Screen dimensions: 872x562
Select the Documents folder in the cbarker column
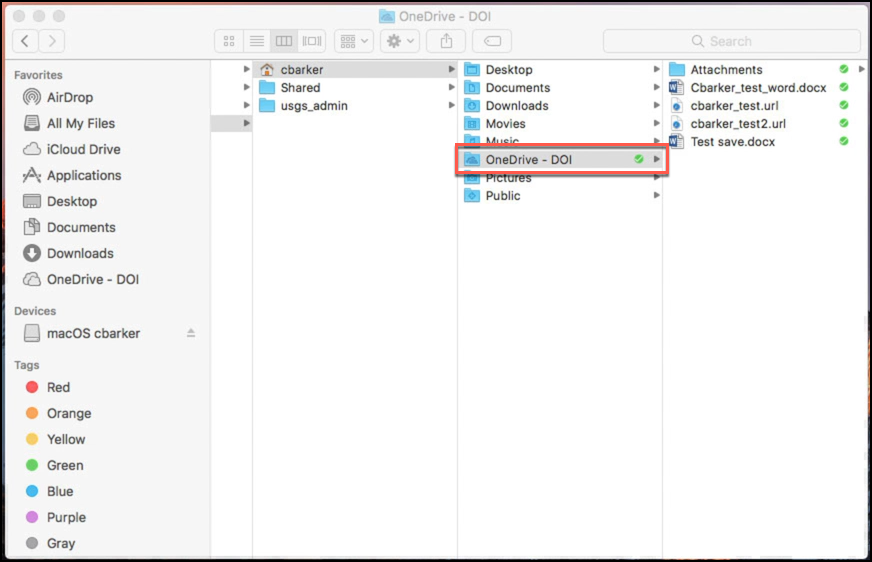pos(560,88)
